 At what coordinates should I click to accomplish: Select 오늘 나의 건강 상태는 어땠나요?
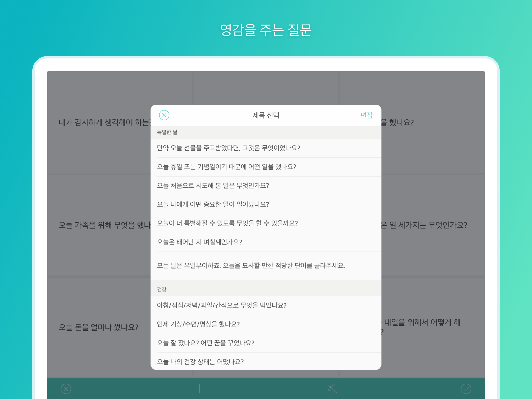[x=200, y=361]
